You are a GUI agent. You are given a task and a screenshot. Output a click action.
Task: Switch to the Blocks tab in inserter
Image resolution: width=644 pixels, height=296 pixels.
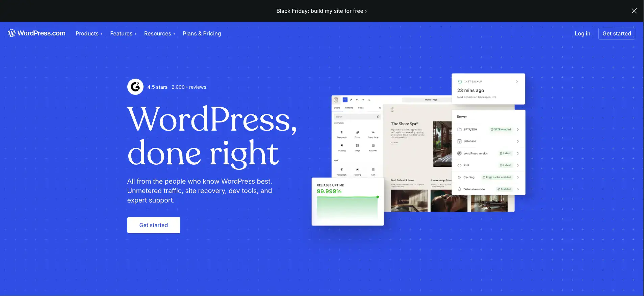337,108
